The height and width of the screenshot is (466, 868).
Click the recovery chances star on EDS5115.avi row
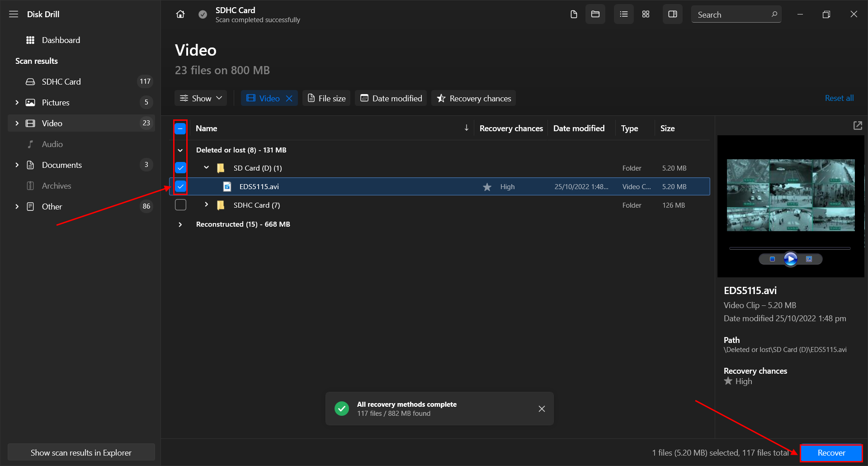click(487, 187)
